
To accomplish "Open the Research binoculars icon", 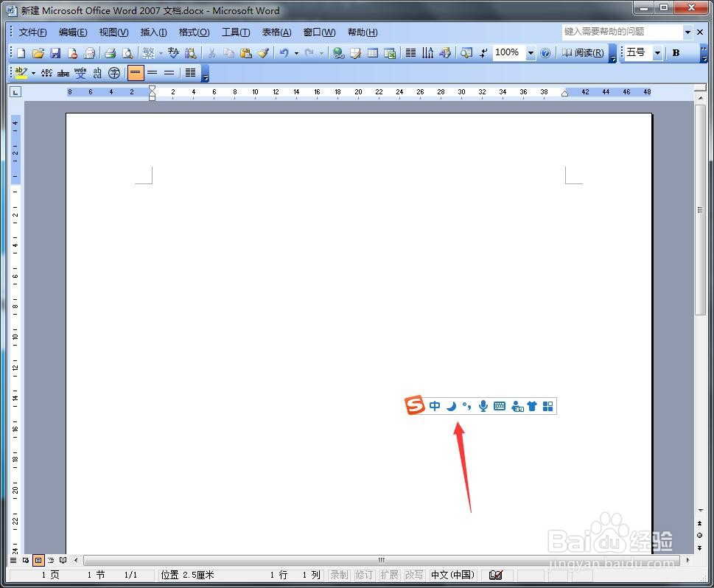I will (190, 53).
